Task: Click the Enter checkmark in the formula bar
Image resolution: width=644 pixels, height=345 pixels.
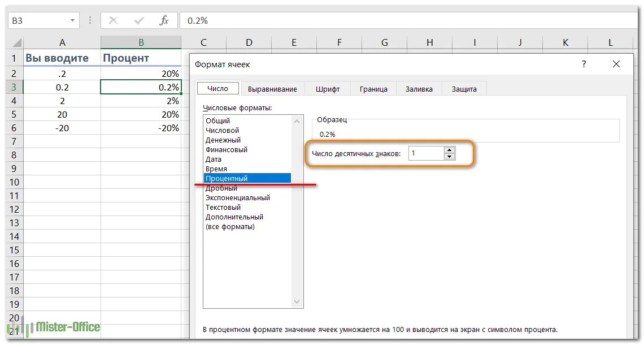Action: coord(139,20)
